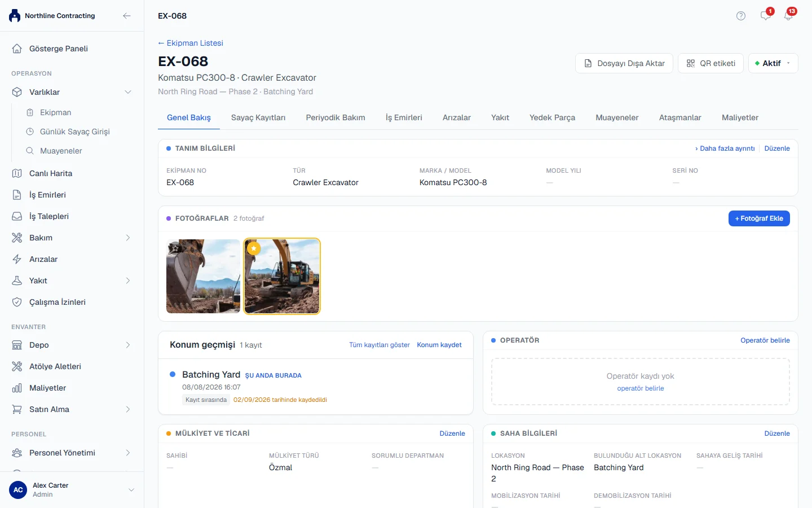Viewport: 812px width, 508px height.
Task: Click the Maliyetler chart icon in sidebar
Action: 17,388
